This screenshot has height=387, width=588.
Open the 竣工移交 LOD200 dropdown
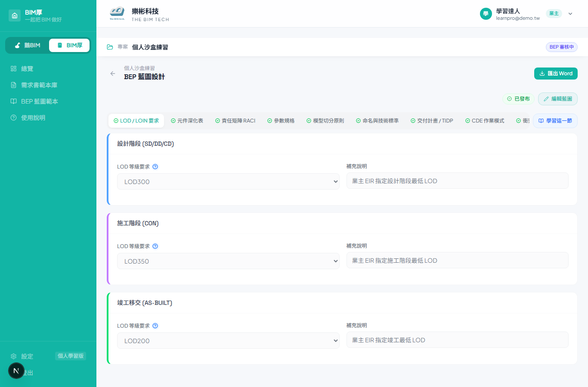coord(228,341)
